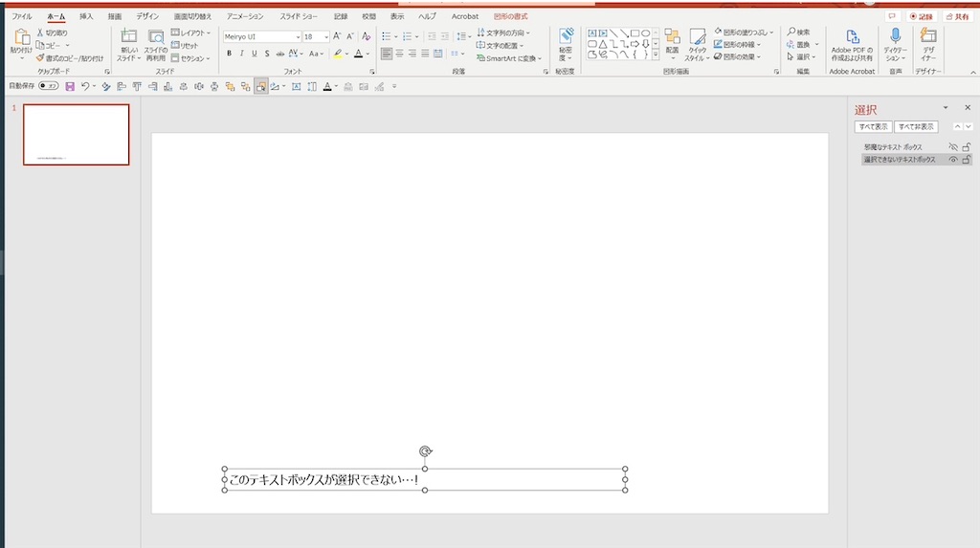Click the 記録 (Record) button at top right

click(x=922, y=17)
